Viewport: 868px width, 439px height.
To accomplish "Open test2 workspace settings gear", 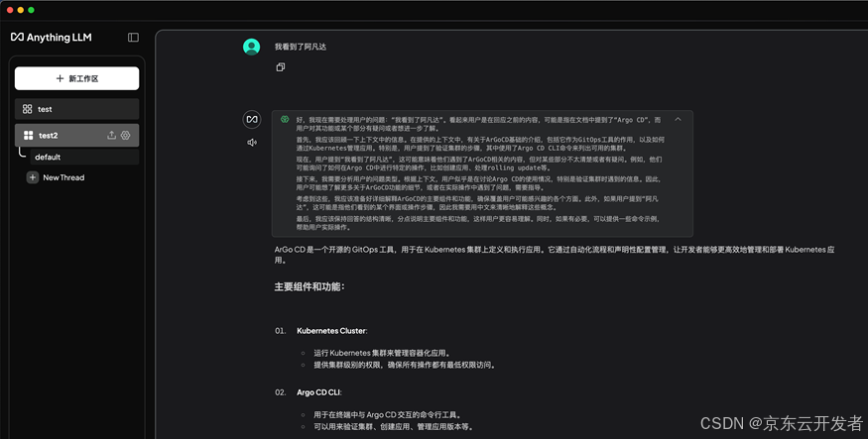I will [126, 135].
